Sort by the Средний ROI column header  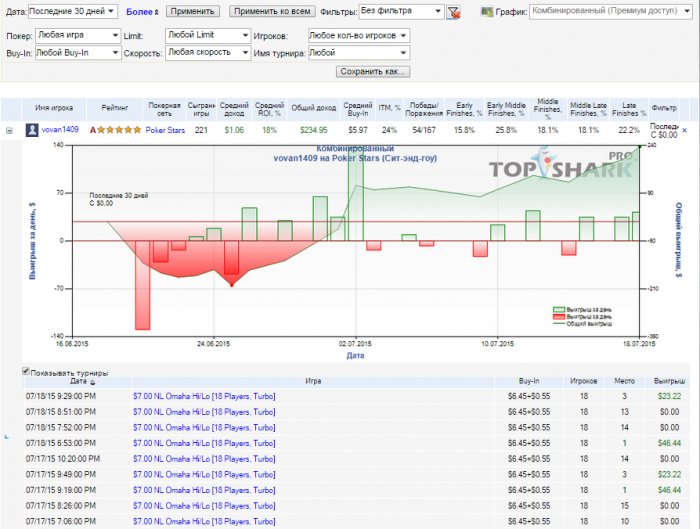(x=269, y=107)
